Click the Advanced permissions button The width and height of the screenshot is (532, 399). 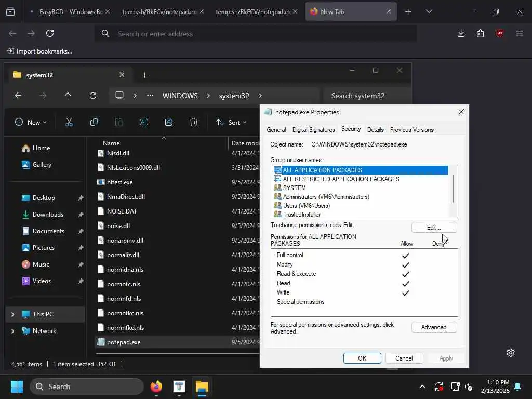click(434, 327)
